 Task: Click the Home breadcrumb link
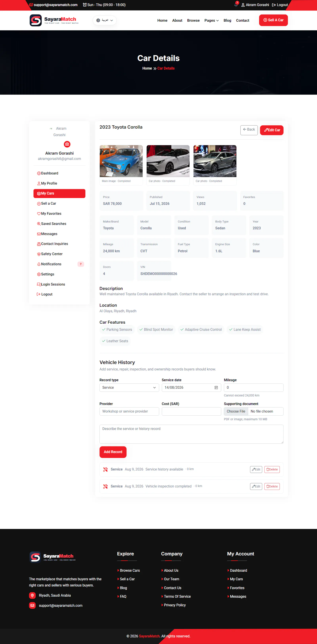(x=147, y=68)
